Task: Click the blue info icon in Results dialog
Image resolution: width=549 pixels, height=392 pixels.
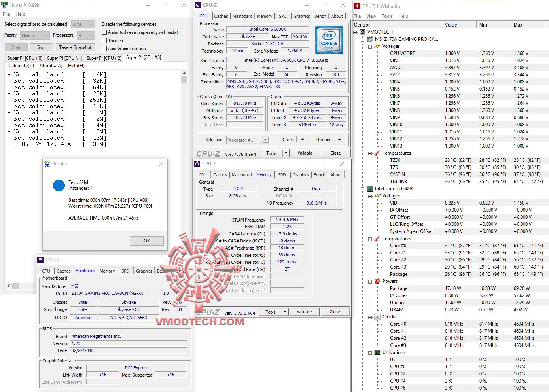Action: (x=59, y=185)
